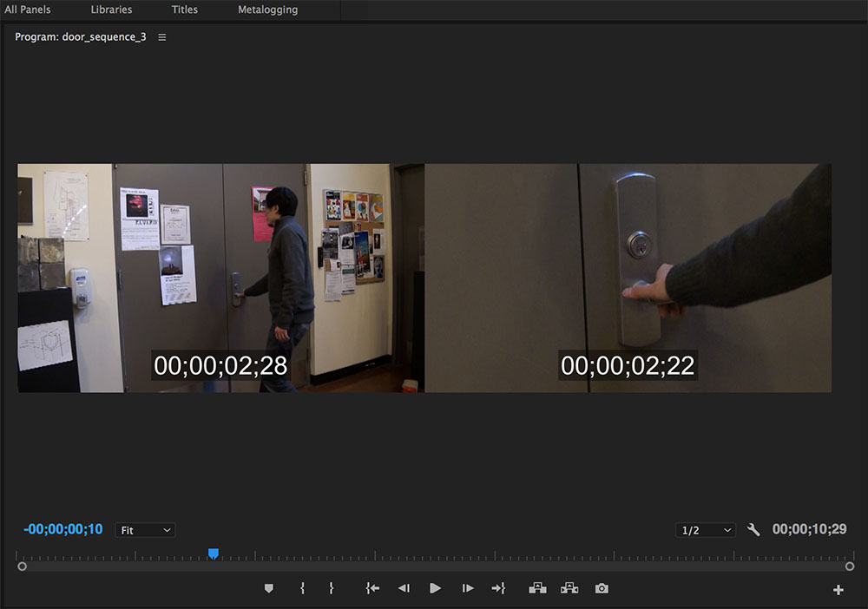Image resolution: width=868 pixels, height=609 pixels.
Task: Open the Fit zoom level dropdown
Action: click(x=145, y=530)
